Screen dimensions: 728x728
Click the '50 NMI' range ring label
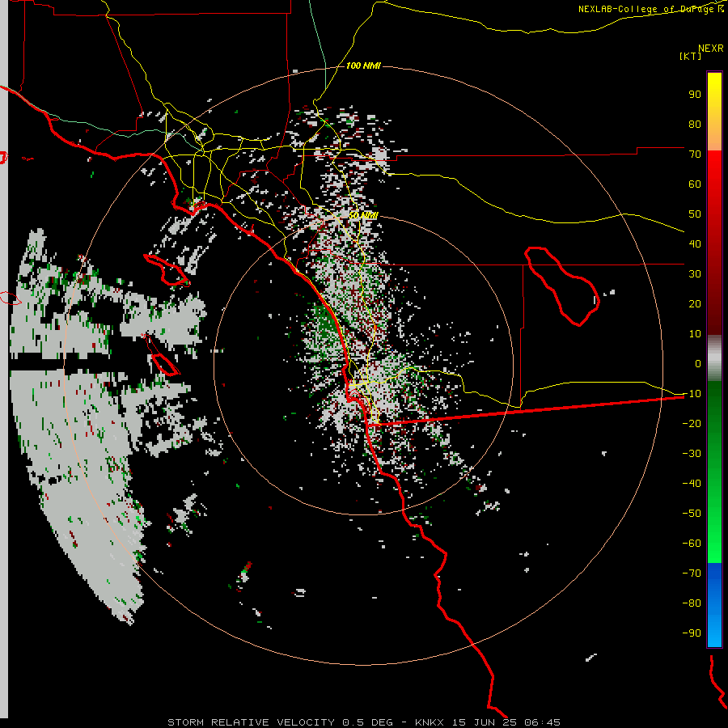pyautogui.click(x=363, y=216)
